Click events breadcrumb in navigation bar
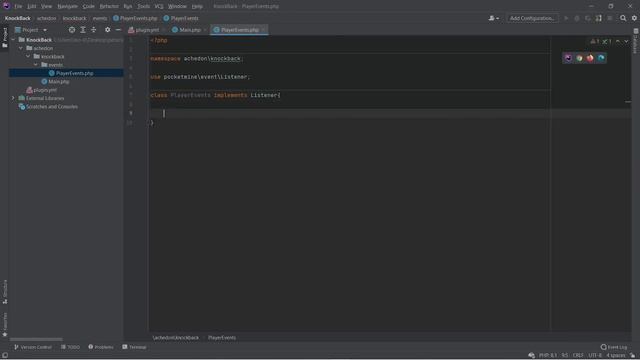Viewport: 640px width, 360px height. click(100, 18)
